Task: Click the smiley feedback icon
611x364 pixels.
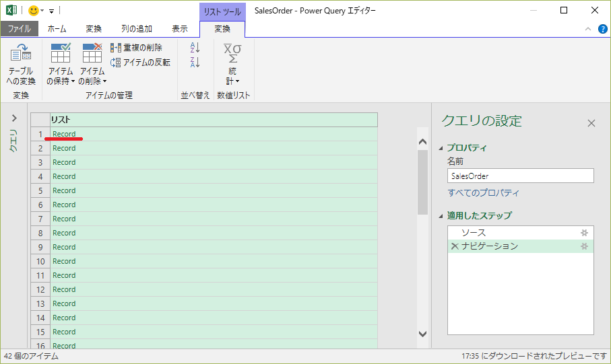Action: [x=34, y=11]
